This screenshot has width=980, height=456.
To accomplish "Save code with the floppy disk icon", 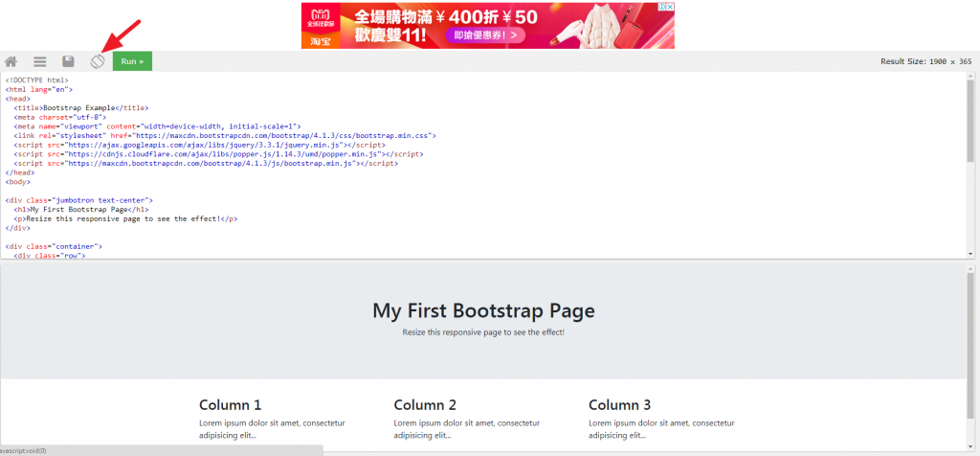I will 68,61.
